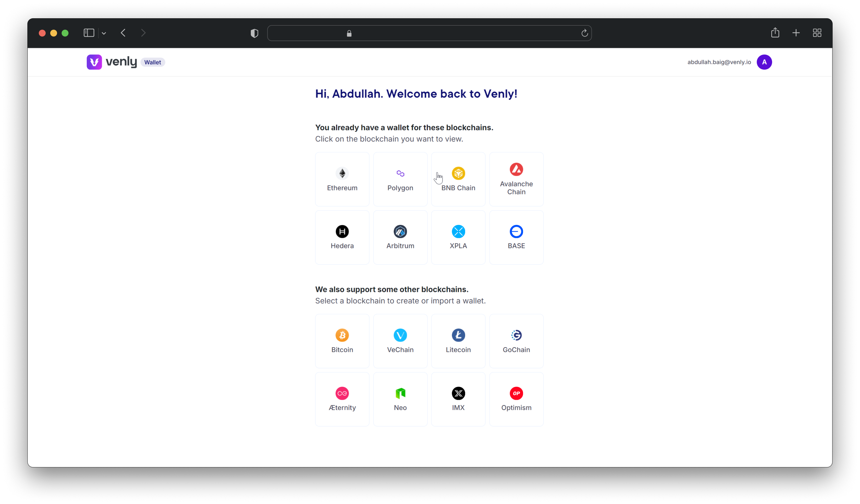Click the Wallet tab label in header
This screenshot has height=504, width=860.
coord(152,62)
